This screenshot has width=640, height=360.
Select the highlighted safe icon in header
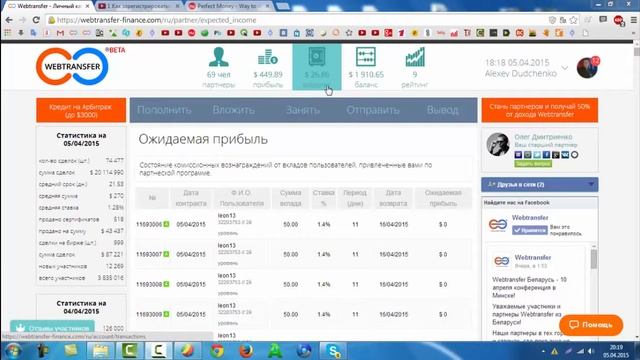point(317,57)
